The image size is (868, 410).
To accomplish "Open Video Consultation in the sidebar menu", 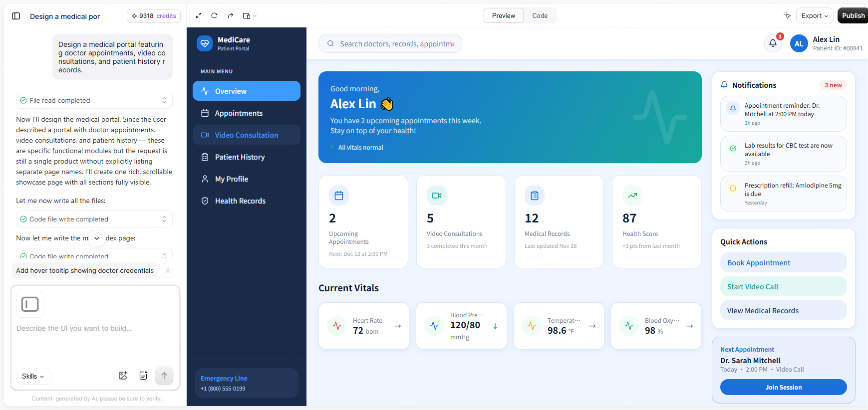I will [247, 135].
